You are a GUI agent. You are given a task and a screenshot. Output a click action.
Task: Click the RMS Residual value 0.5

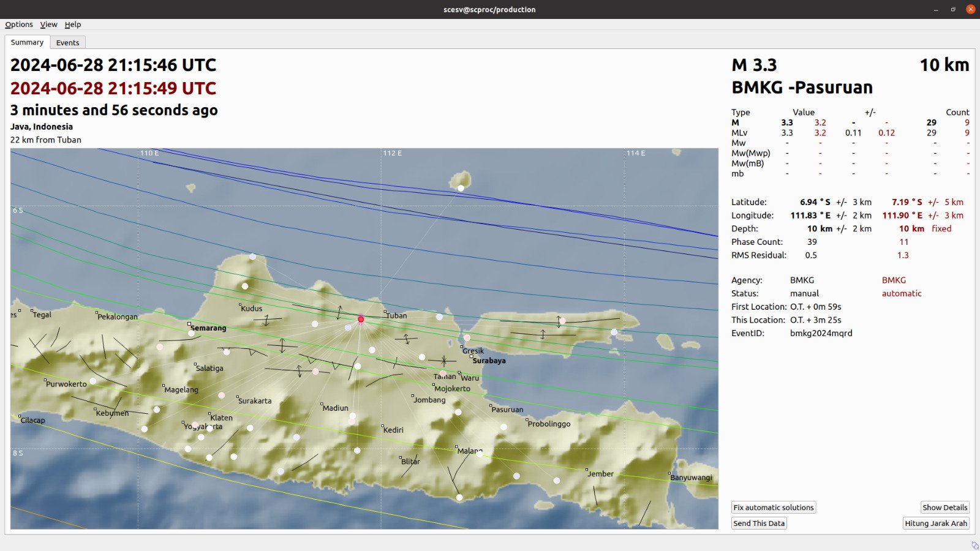click(x=811, y=255)
